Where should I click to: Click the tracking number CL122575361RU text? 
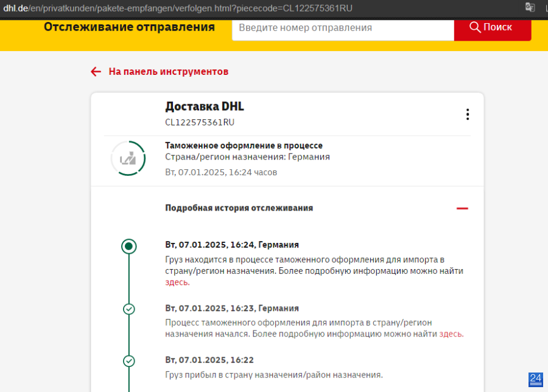coord(200,122)
